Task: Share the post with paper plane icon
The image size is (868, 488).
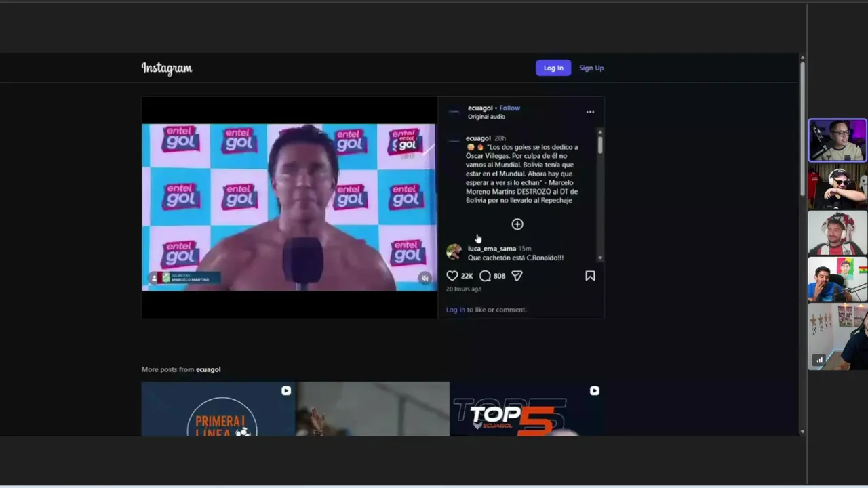Action: (517, 276)
